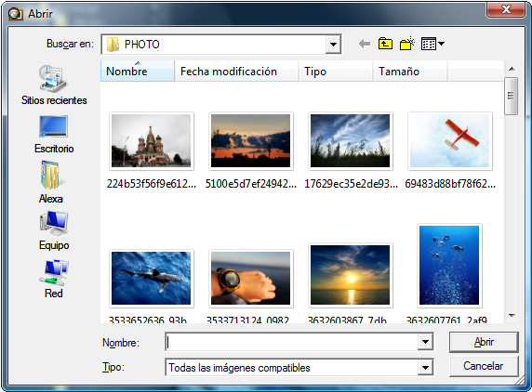This screenshot has height=392, width=532.
Task: Open Alexa user folder
Action: 51,182
